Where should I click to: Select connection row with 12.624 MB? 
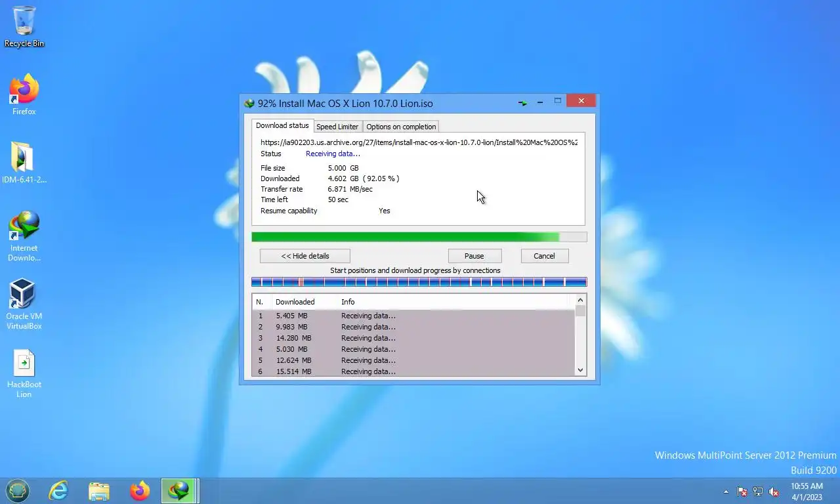[x=413, y=360]
